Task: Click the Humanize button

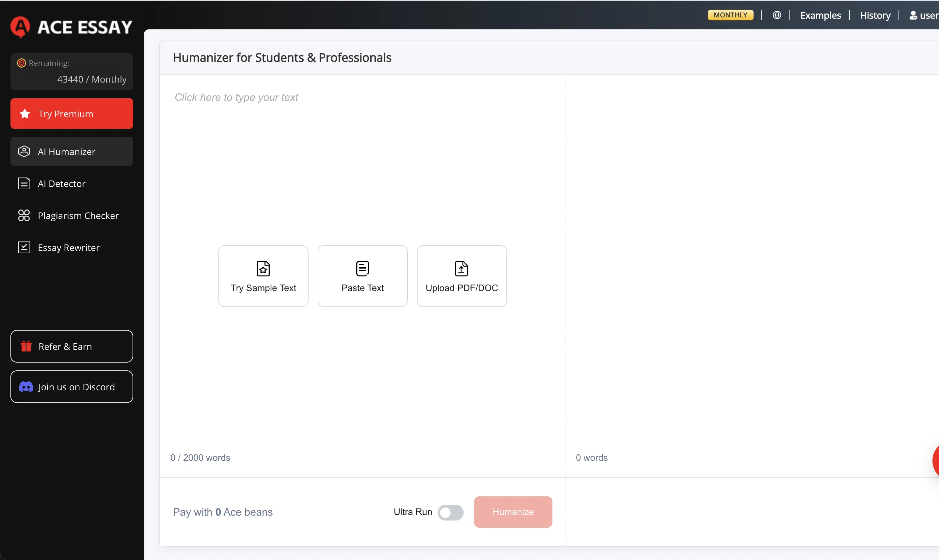Action: tap(513, 512)
